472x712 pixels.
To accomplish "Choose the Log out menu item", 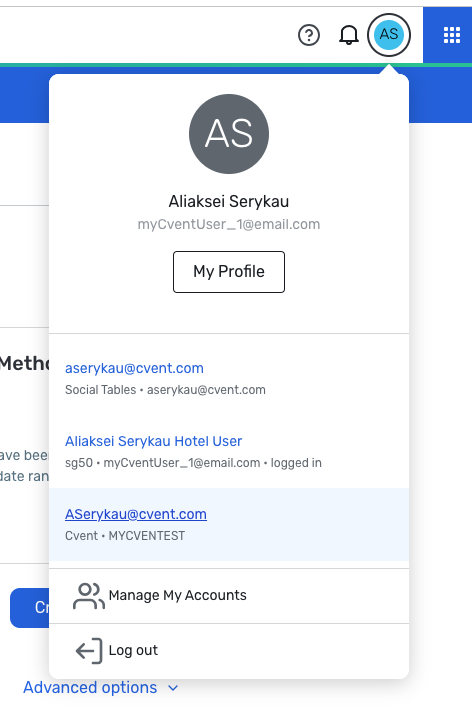I will coord(229,651).
